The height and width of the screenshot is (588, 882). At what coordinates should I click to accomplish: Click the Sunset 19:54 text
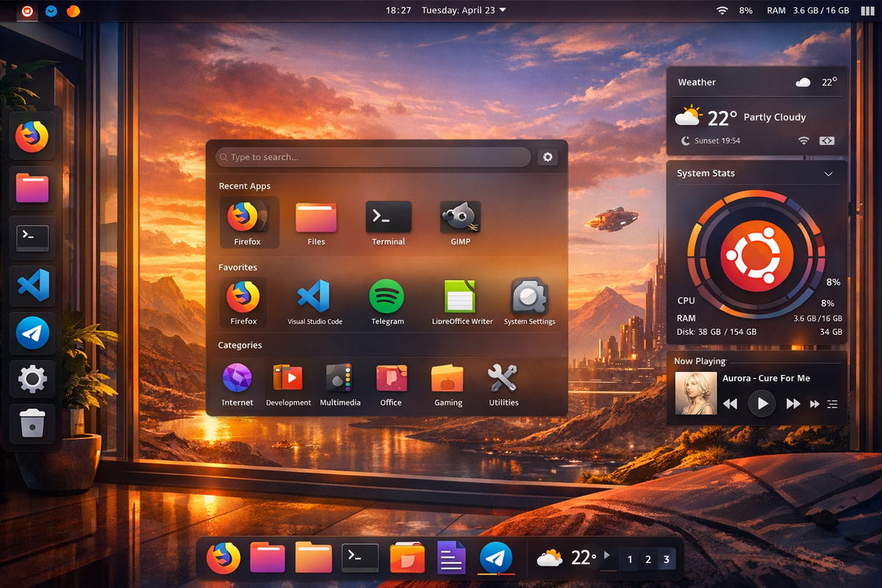tap(717, 140)
